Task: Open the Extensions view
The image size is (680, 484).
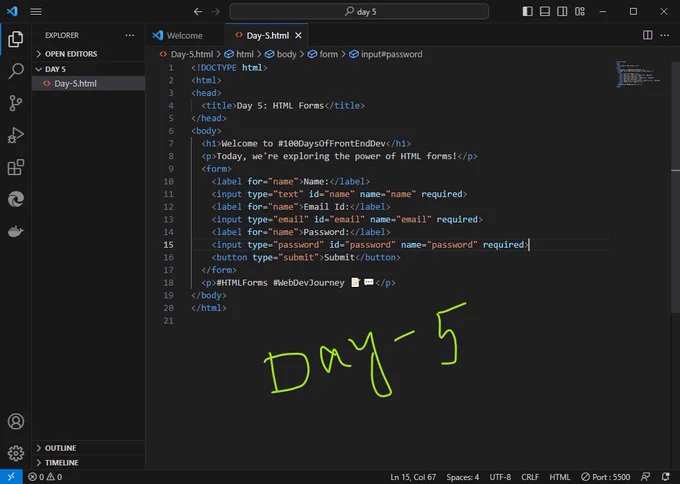Action: (x=16, y=167)
